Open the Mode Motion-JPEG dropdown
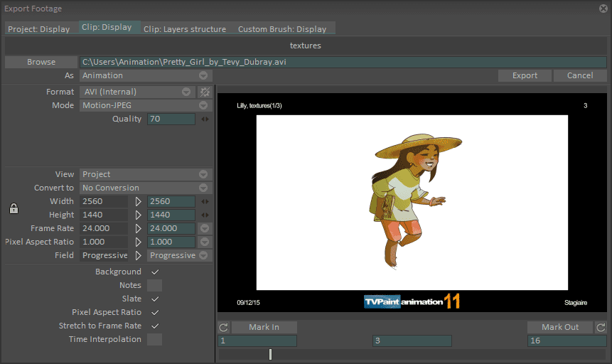This screenshot has height=364, width=612. click(146, 105)
